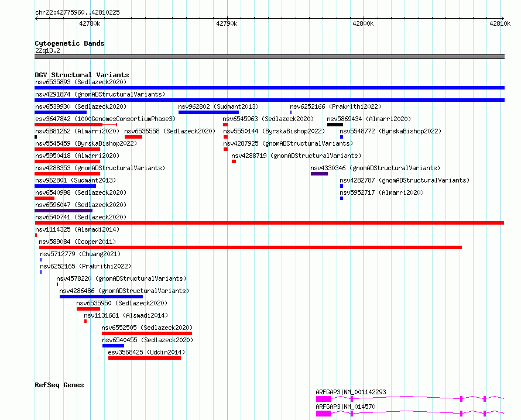Click nsv4287925 gnomAD variant label

[288, 143]
